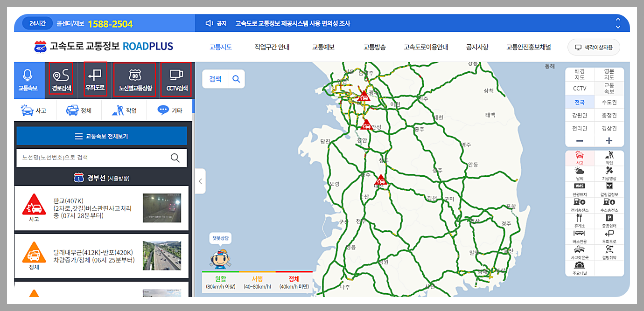
Task: Click the 색각이상자용 color-blind mode button
Action: coord(594,47)
